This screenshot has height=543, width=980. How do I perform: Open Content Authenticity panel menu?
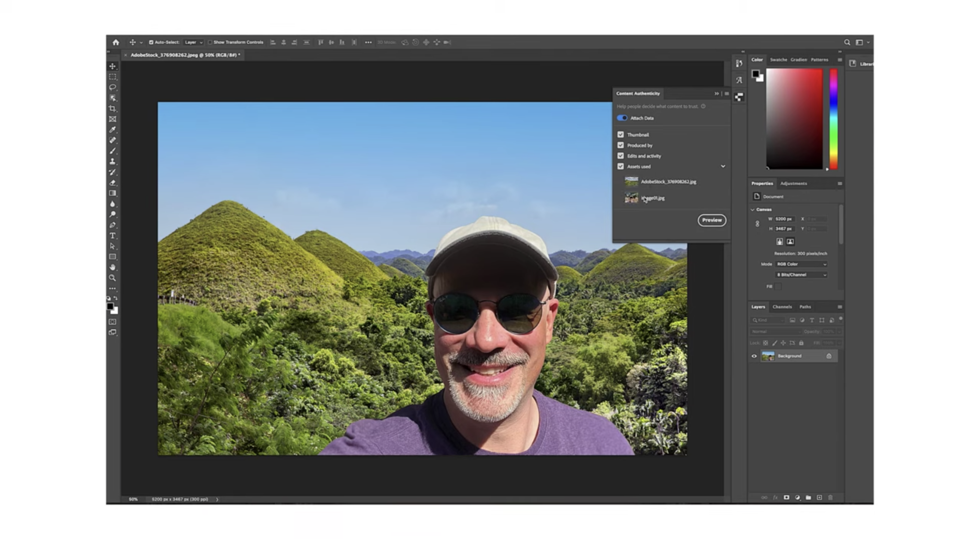pyautogui.click(x=727, y=93)
